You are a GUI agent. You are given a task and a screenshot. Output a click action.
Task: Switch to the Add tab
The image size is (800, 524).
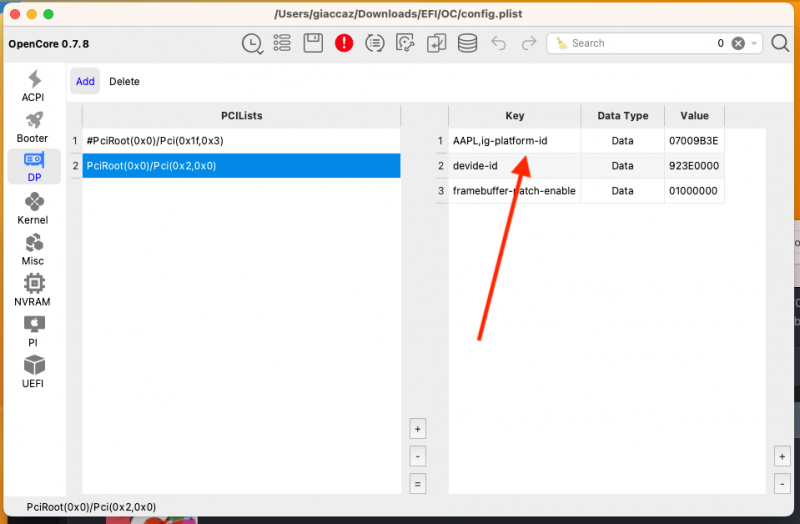(85, 81)
